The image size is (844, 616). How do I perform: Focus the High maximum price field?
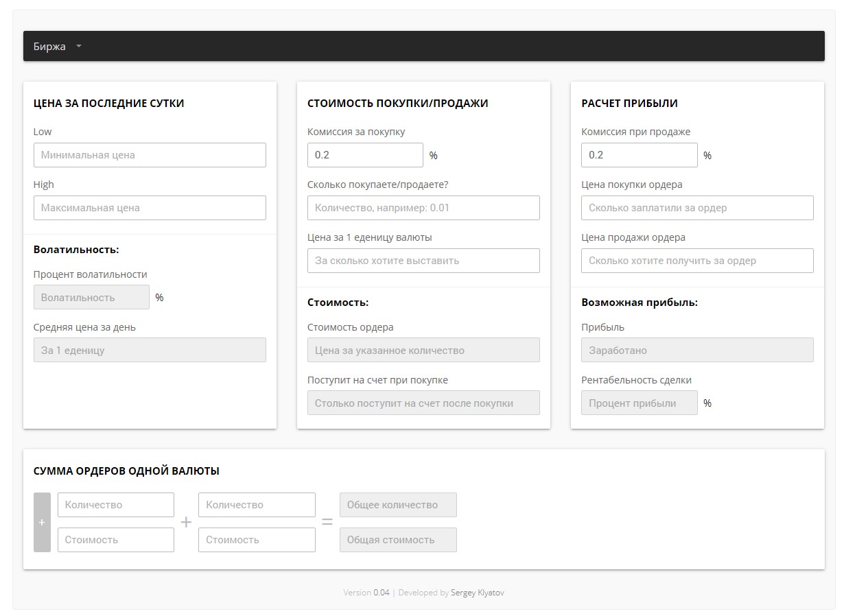(x=150, y=208)
